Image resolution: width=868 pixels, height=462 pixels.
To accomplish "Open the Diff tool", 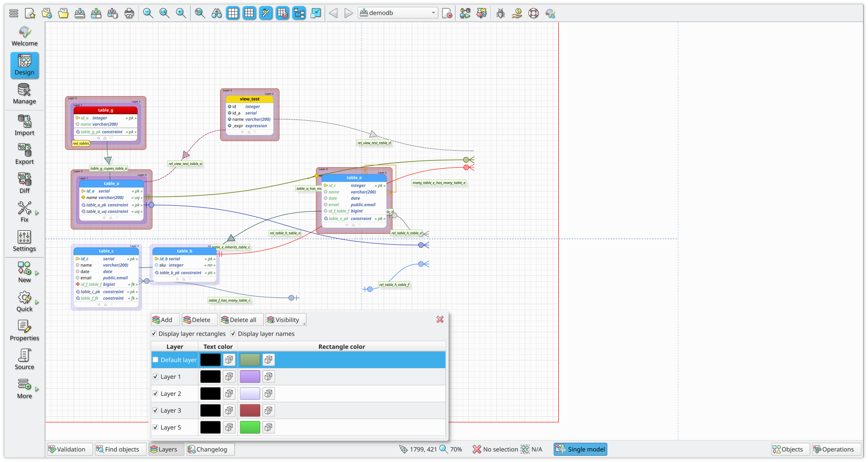I will (x=25, y=183).
